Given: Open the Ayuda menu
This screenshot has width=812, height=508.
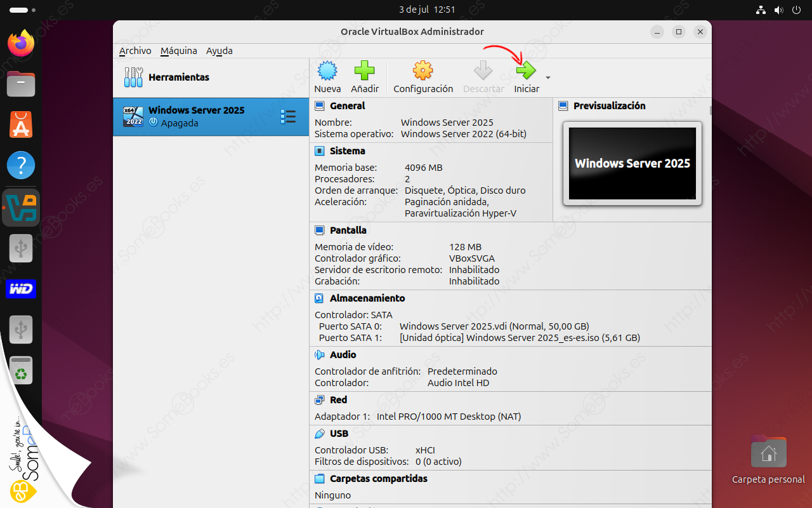Looking at the screenshot, I should [219, 51].
